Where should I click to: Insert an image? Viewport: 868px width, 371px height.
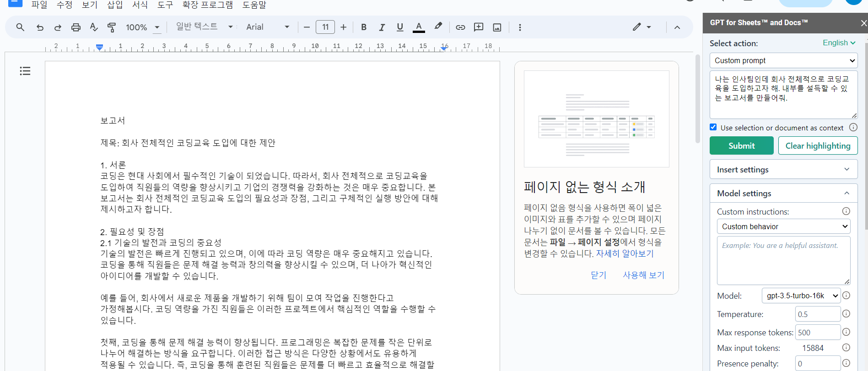[x=497, y=27]
